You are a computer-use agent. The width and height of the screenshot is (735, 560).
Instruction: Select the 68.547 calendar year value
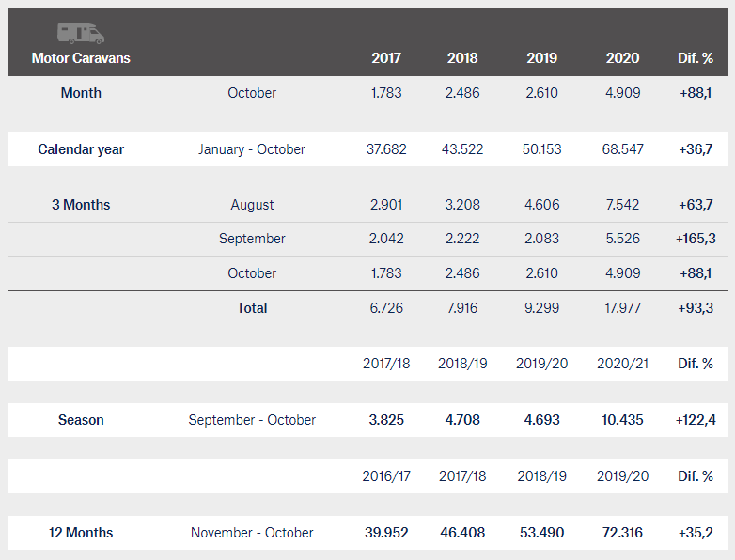click(x=622, y=149)
